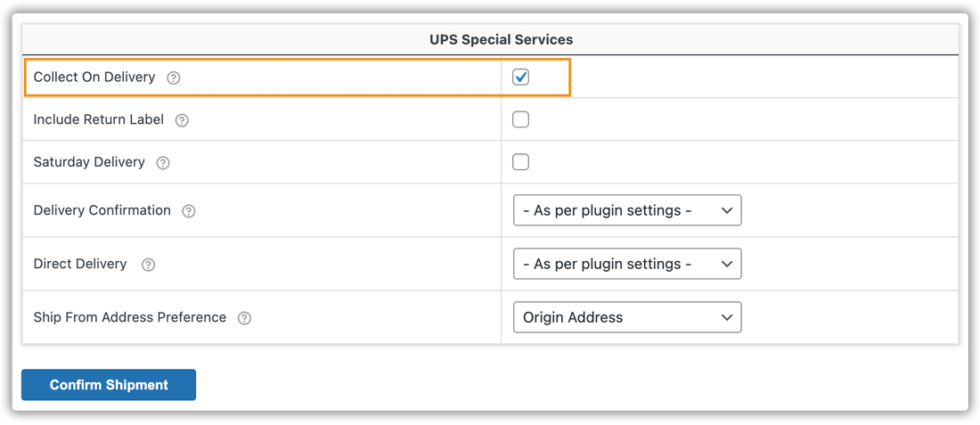Open the Delivery Confirmation dropdown
Viewport: 980px width, 425px height.
pos(627,210)
